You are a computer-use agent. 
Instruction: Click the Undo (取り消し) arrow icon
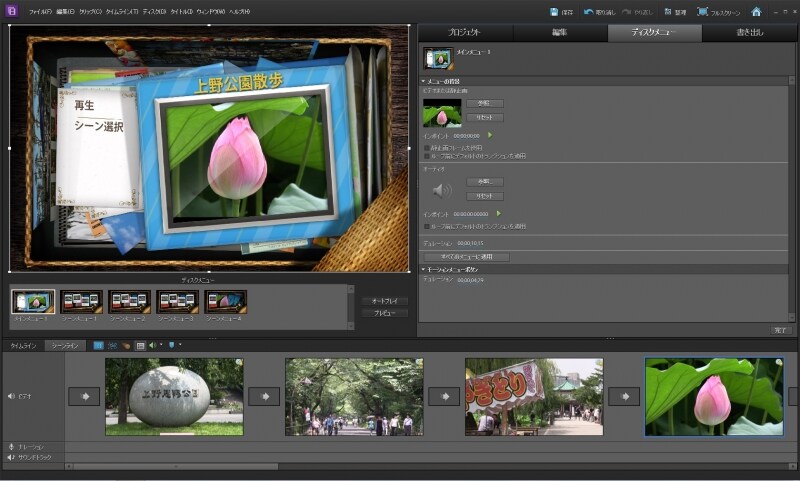click(588, 11)
